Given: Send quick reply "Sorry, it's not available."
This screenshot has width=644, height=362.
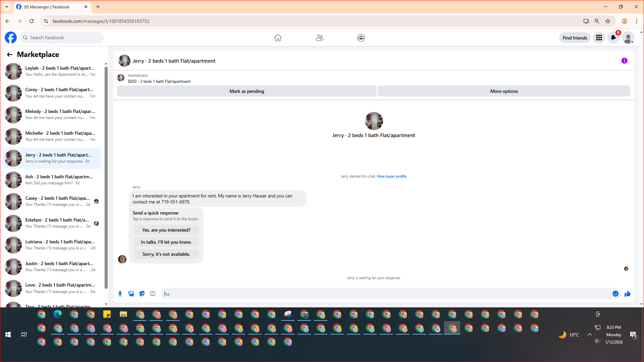Looking at the screenshot, I should coord(166,254).
